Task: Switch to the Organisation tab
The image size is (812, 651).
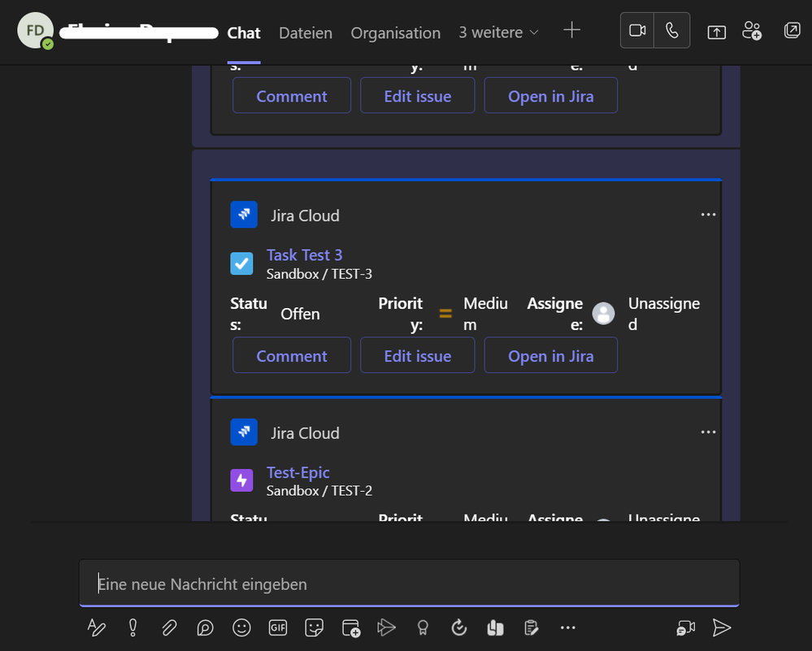Action: [x=396, y=33]
